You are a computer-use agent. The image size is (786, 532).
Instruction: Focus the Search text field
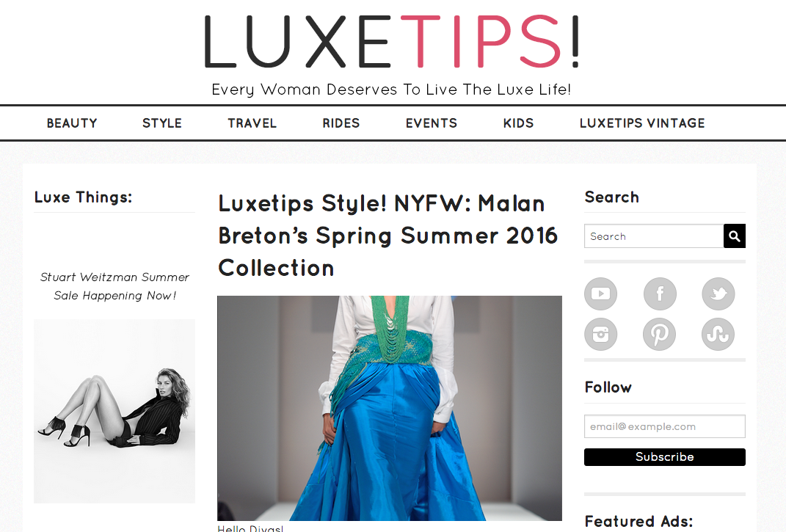[x=654, y=236]
